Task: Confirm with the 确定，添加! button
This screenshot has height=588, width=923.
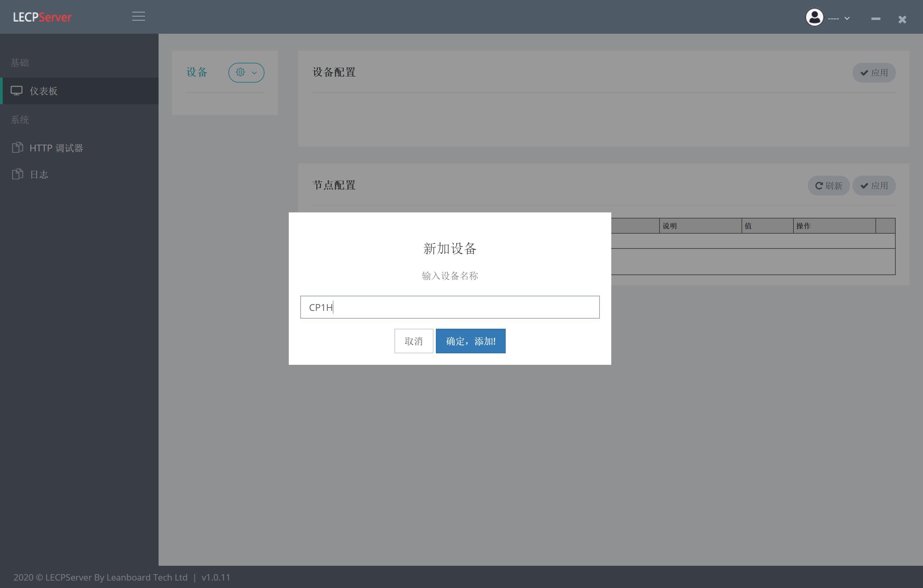Action: (471, 341)
